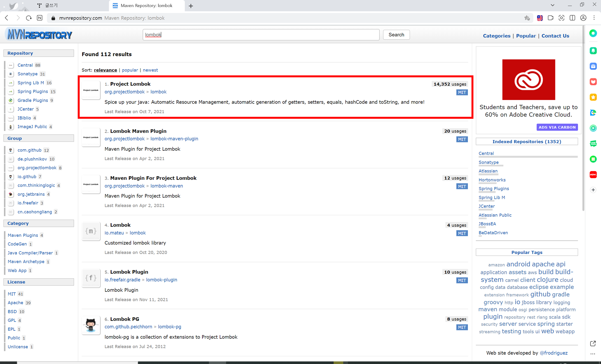
Task: Click the screen capture icon in toolbar
Action: coord(561,18)
